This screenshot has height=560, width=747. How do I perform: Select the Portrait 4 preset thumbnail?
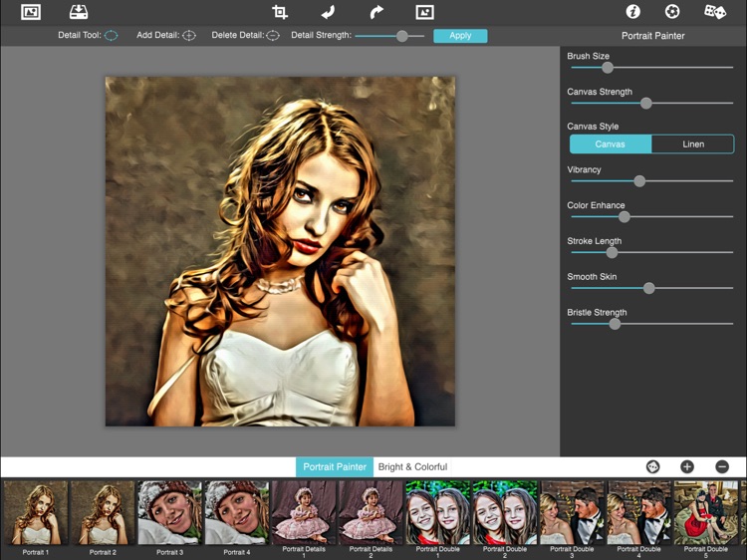coord(237,513)
